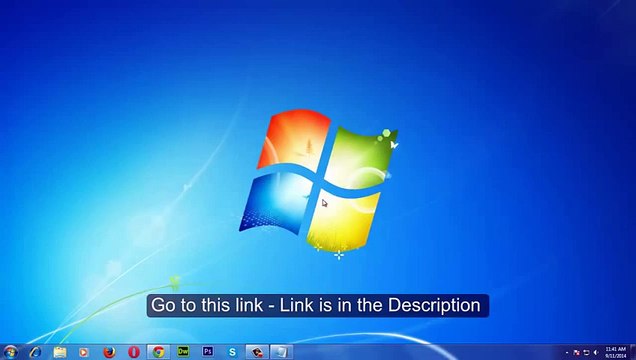Open Action Center flag icon

[x=577, y=353]
